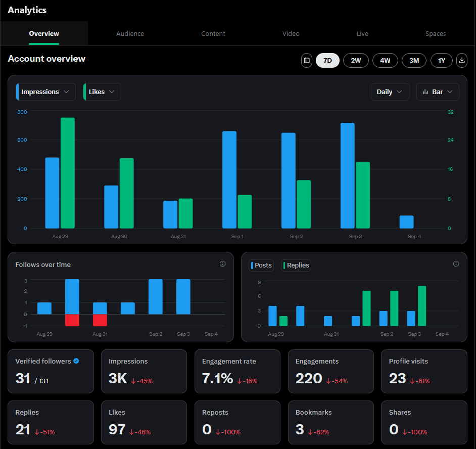Open the Bookmarks 3 stat card
This screenshot has width=476, height=449.
(x=331, y=422)
